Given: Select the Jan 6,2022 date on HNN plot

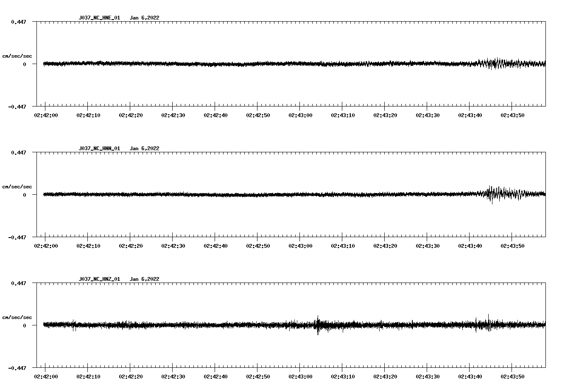Looking at the screenshot, I should (x=145, y=148).
